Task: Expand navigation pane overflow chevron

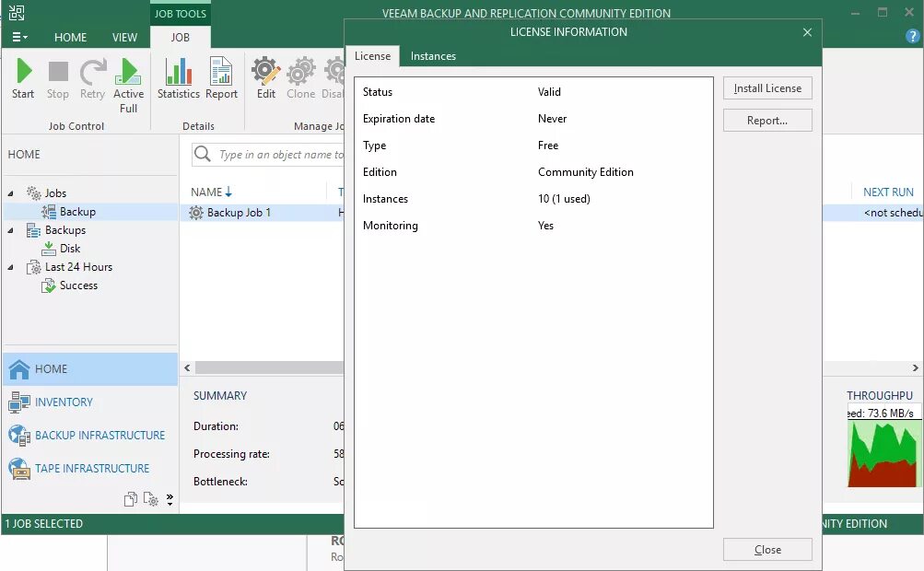Action: click(170, 500)
